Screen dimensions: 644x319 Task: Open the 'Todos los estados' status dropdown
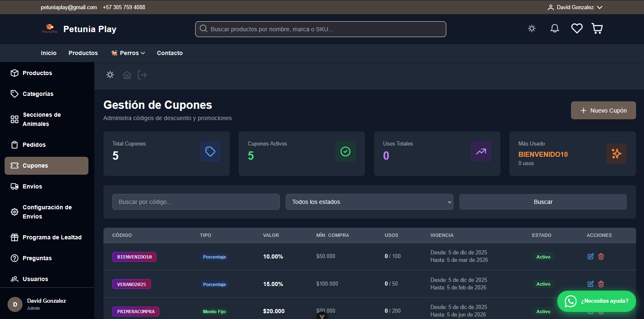(x=369, y=202)
